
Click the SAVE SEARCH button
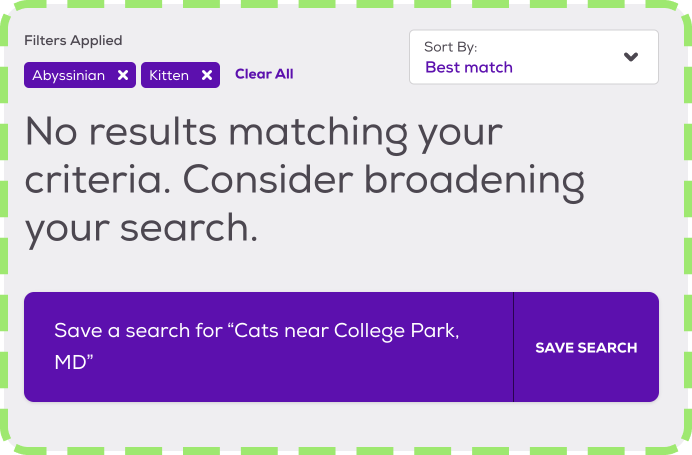[586, 347]
